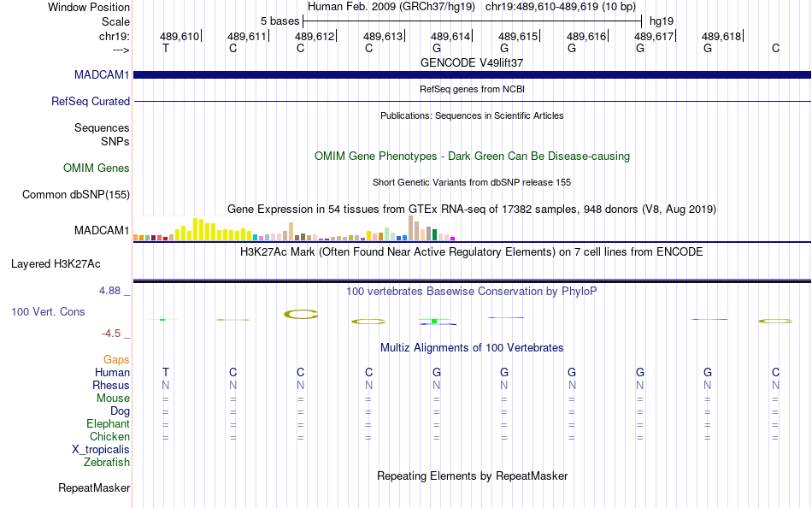
Task: Click the Window Position label
Action: [x=89, y=7]
